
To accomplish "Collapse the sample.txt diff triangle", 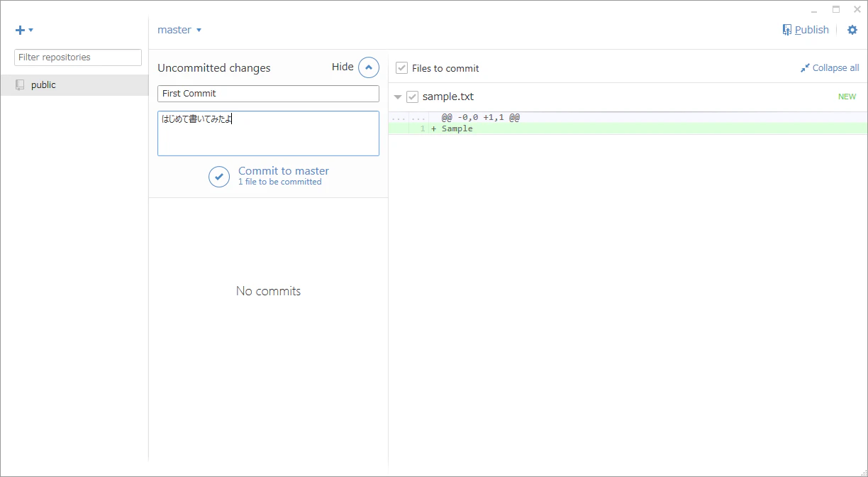I will [x=398, y=97].
